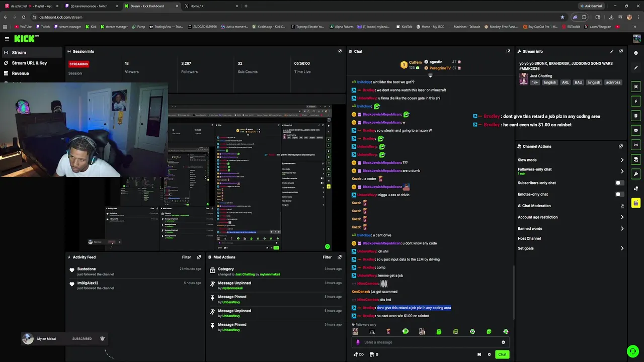Click the Ask Gemini button

(x=591, y=6)
